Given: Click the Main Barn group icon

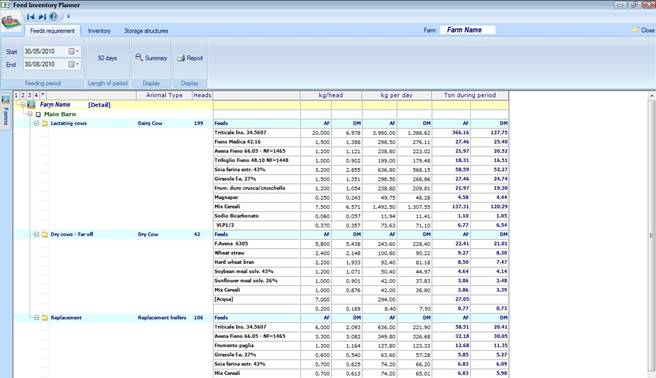Looking at the screenshot, I should coord(38,114).
